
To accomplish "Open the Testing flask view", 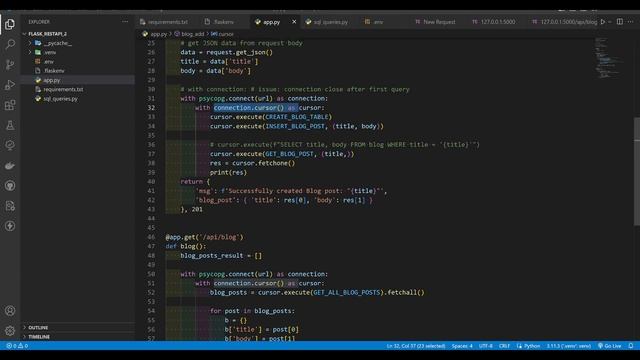I will [10, 125].
